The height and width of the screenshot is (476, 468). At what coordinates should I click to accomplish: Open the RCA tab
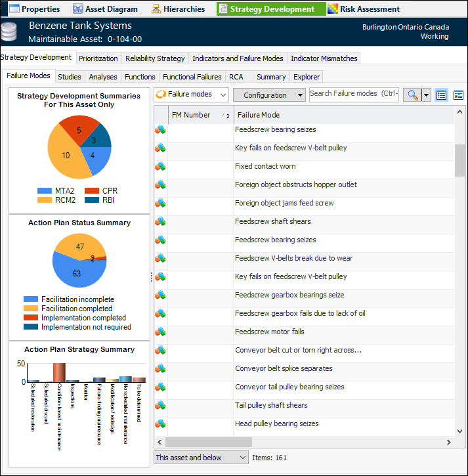click(236, 77)
